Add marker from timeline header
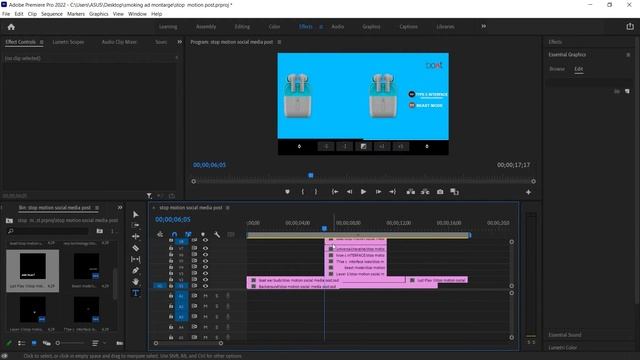This screenshot has width=640, height=360. [203, 234]
